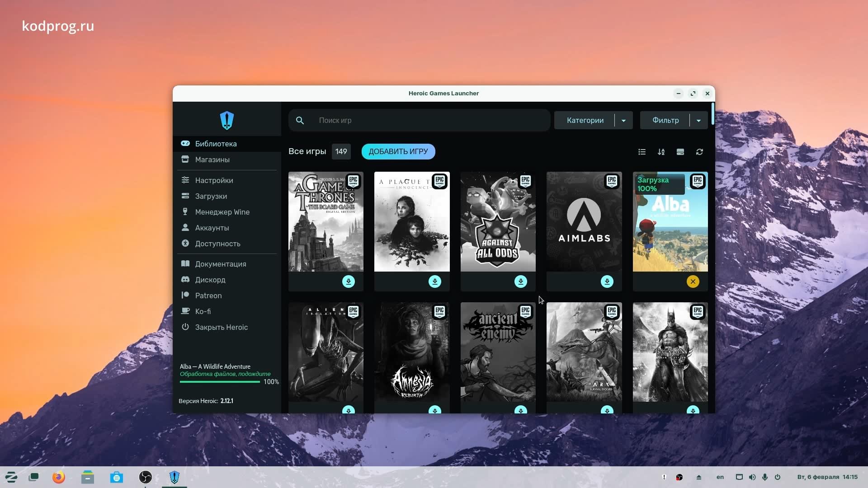This screenshot has width=868, height=488.
Task: Open the Amnesia Rebirth cover
Action: (x=412, y=352)
